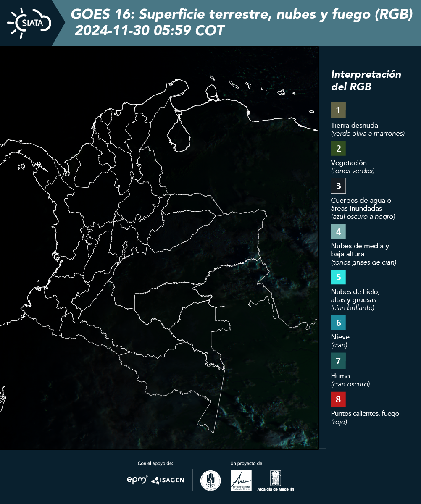Select red legend swatch 8 fuego
The height and width of the screenshot is (504, 421).
(338, 399)
